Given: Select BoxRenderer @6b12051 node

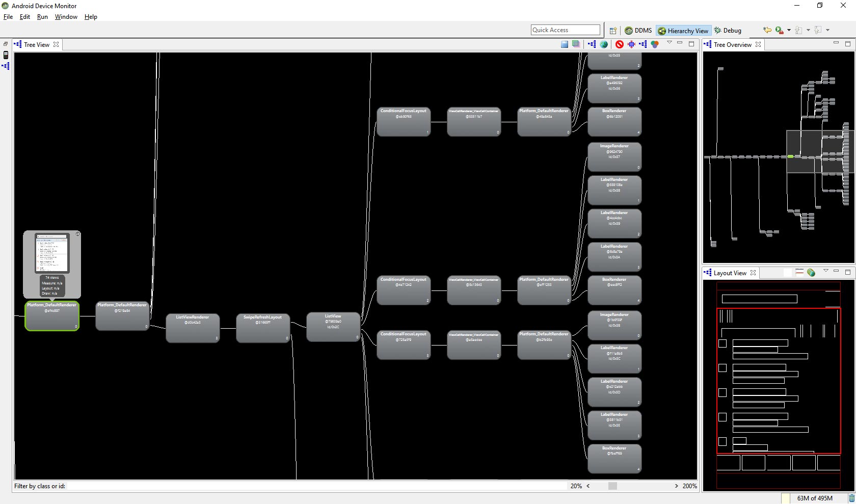Looking at the screenshot, I should click(614, 122).
